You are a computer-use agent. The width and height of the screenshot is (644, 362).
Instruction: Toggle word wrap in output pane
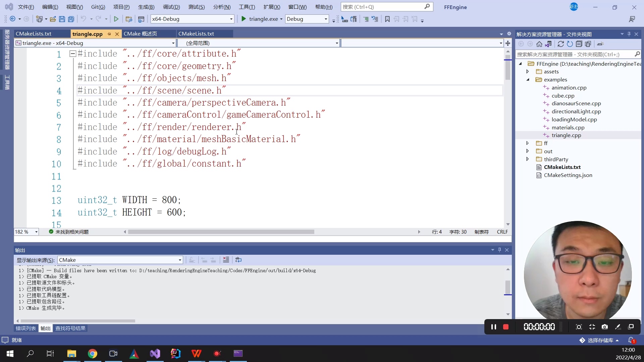coord(238,260)
